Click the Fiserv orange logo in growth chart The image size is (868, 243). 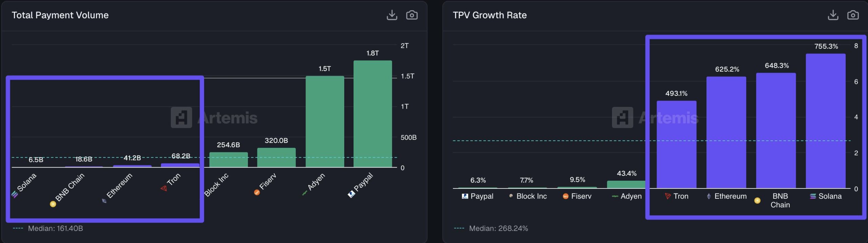(565, 196)
